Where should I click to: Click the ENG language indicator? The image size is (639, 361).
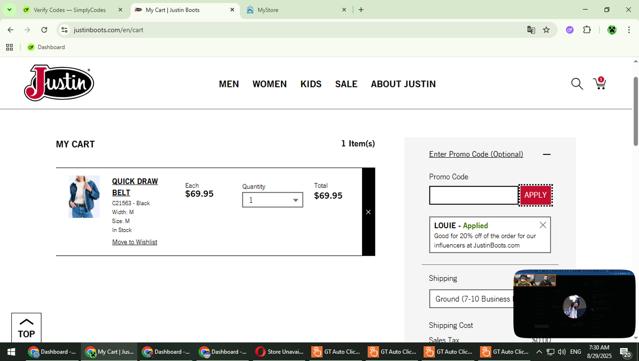pyautogui.click(x=575, y=352)
